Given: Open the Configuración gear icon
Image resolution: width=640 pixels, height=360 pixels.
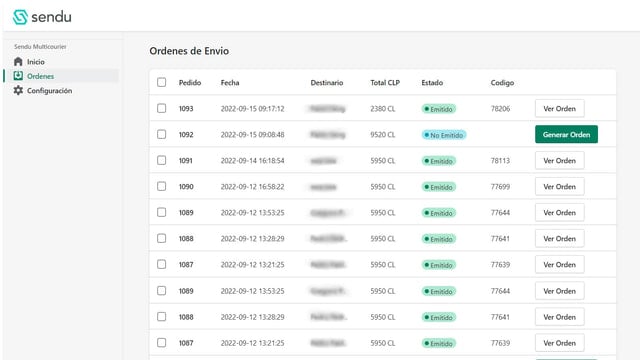Looking at the screenshot, I should coord(18,90).
